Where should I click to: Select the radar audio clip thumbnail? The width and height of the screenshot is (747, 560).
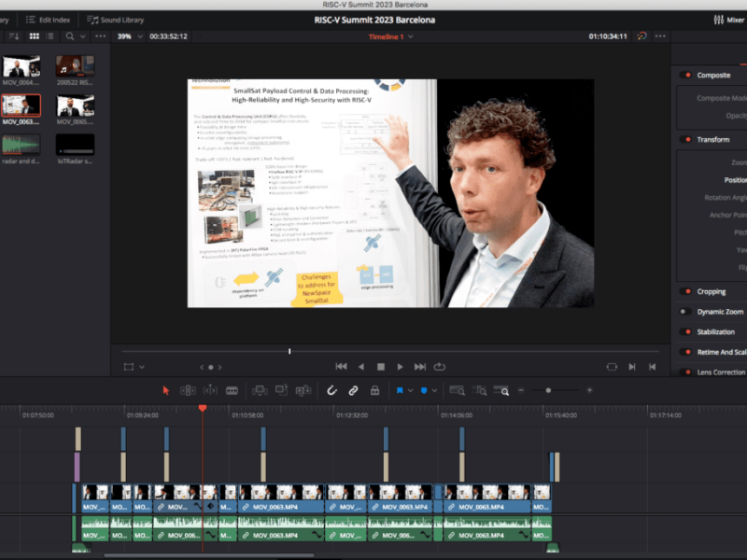coord(21,145)
